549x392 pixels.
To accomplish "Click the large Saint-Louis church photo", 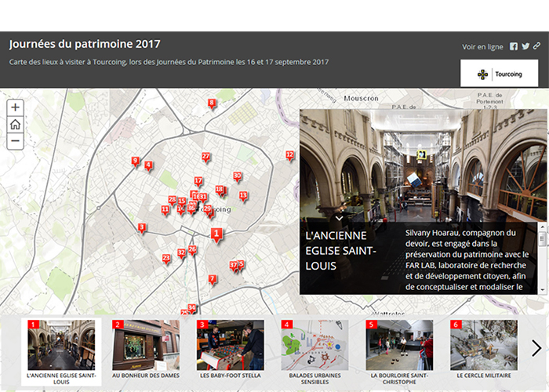I will point(423,165).
